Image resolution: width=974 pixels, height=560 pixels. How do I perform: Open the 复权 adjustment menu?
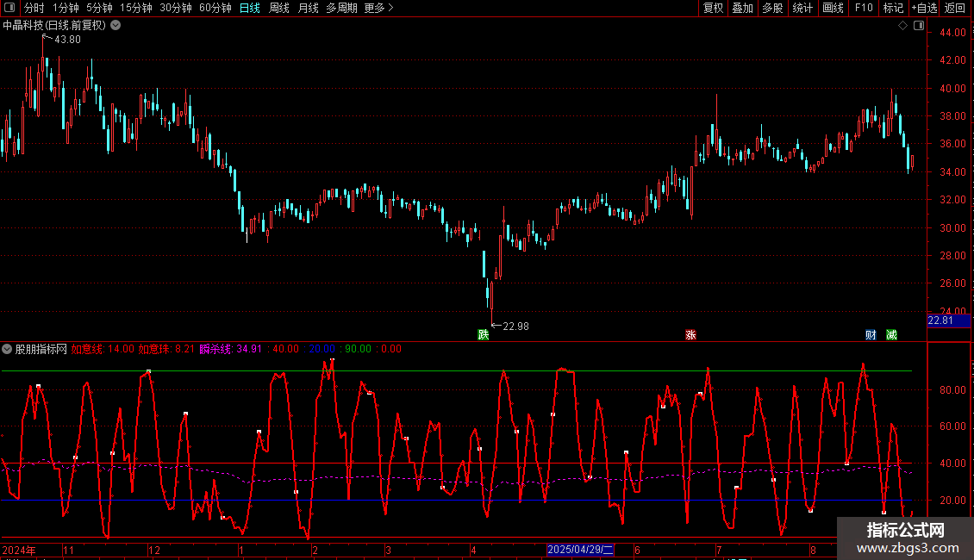point(713,8)
